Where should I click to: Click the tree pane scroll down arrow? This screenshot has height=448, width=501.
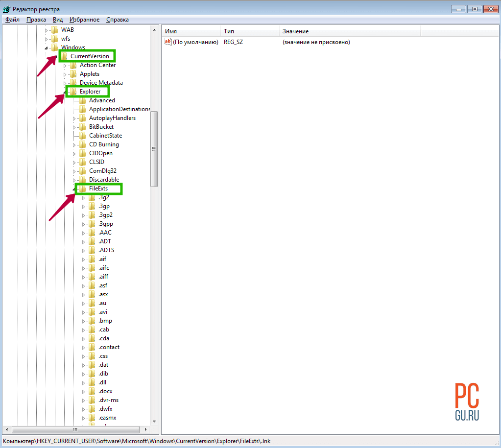154,421
